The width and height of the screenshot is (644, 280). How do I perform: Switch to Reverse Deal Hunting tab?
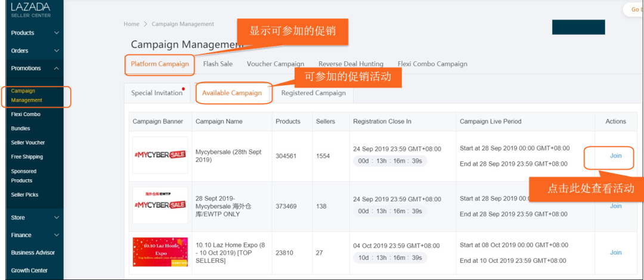(351, 64)
